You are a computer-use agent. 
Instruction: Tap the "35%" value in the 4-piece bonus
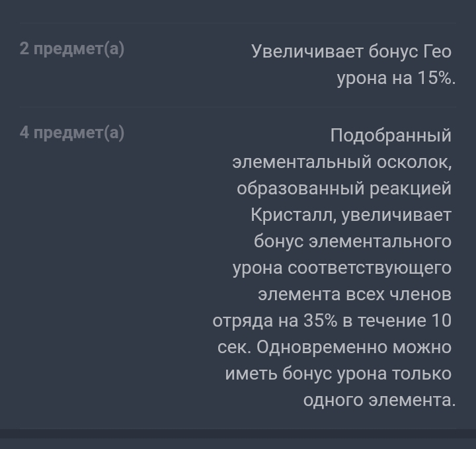320,321
